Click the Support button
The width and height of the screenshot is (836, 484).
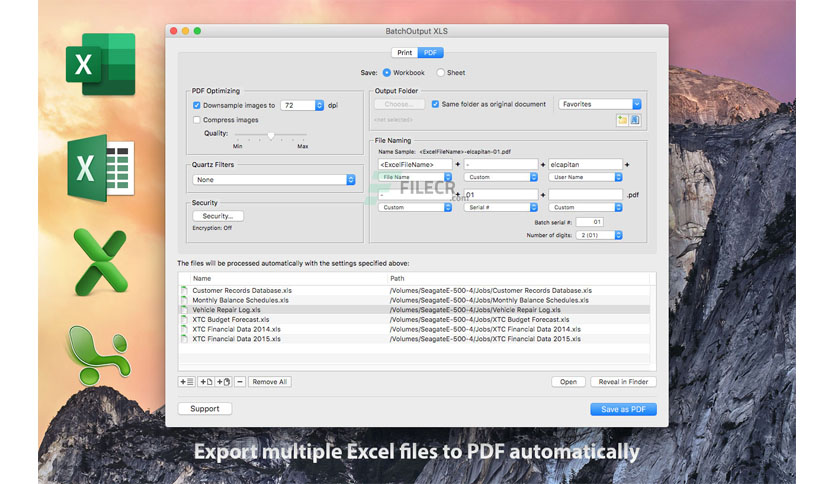[x=205, y=409]
